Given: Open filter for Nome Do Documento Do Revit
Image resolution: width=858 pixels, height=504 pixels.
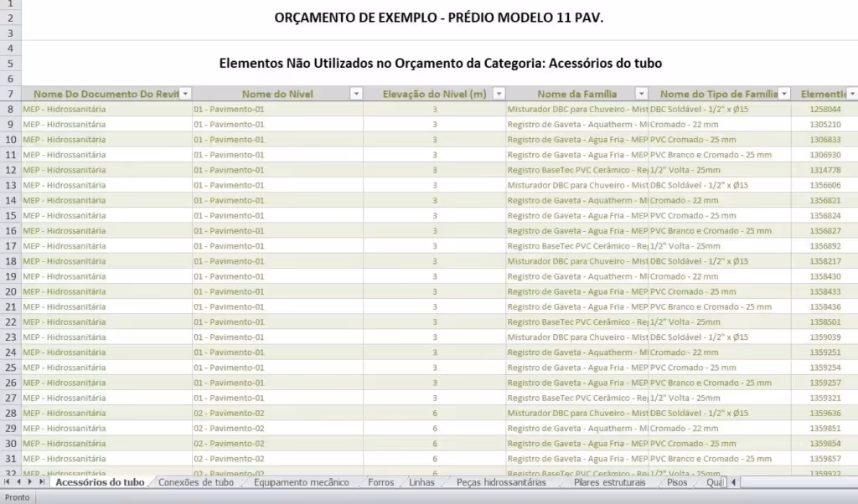Looking at the screenshot, I should tap(185, 94).
